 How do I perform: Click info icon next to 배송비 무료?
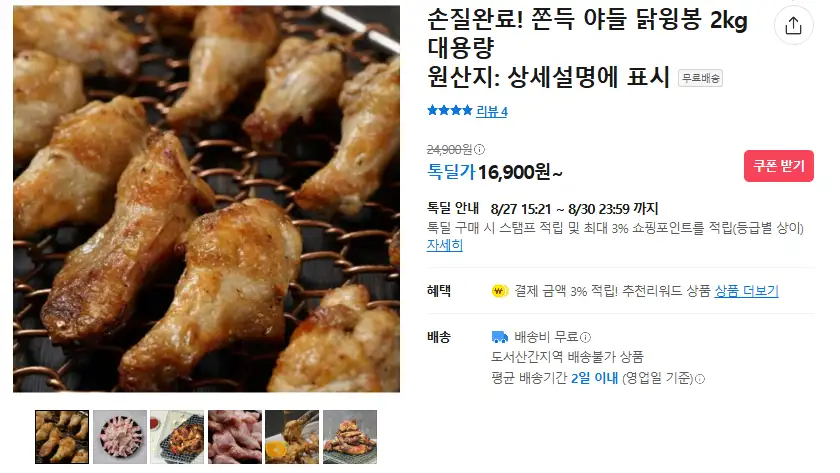[586, 337]
